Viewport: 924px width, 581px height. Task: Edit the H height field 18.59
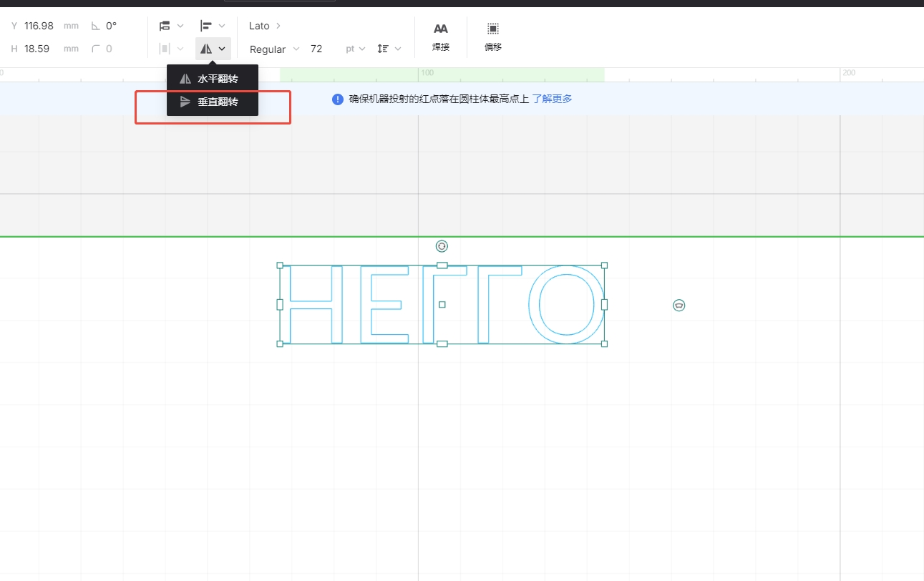pyautogui.click(x=37, y=49)
